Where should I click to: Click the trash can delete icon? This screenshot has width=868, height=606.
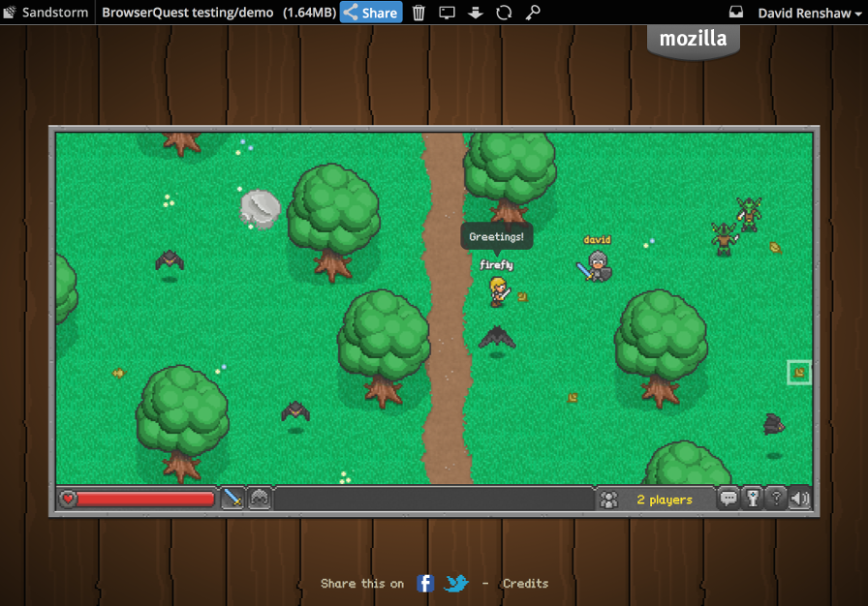tap(418, 13)
